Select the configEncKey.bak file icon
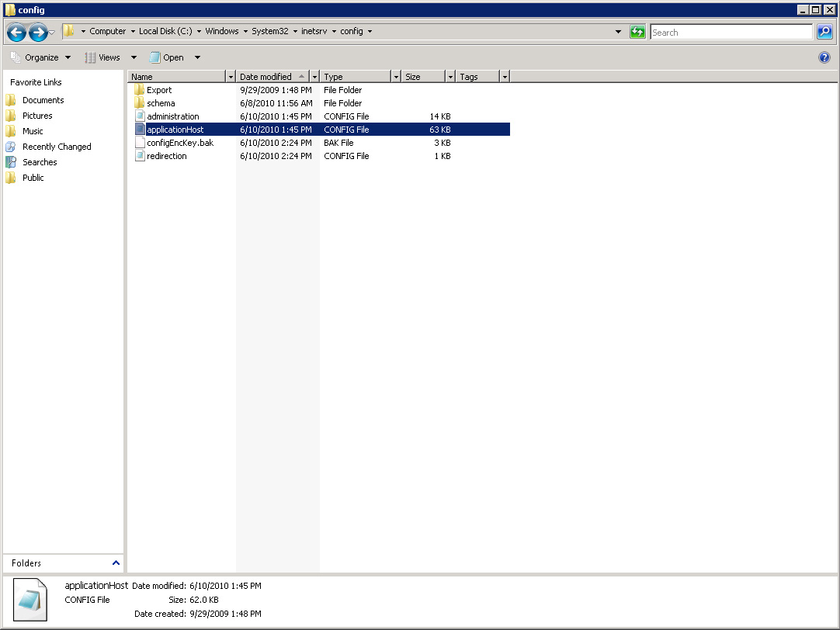The image size is (840, 630). coord(140,143)
